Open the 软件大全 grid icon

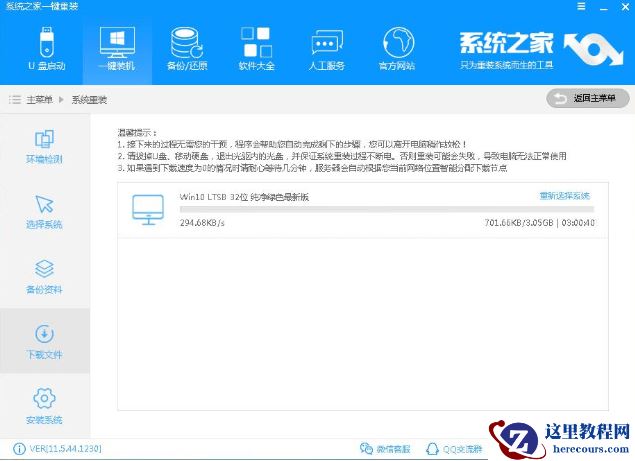[256, 42]
